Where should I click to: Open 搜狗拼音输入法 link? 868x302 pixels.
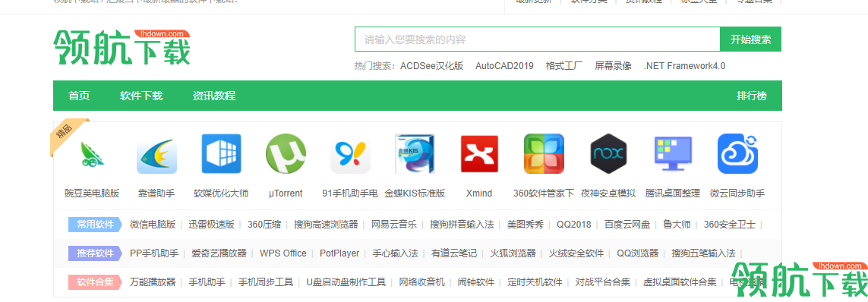click(462, 225)
